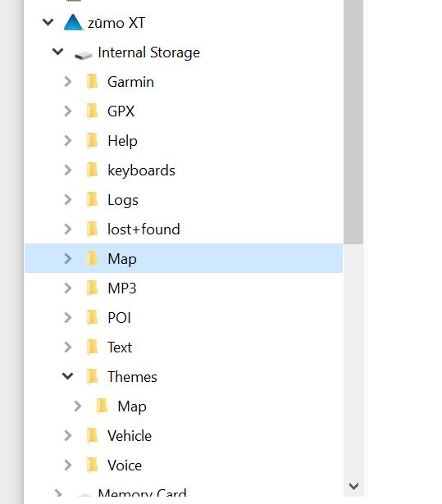The image size is (442, 504).
Task: Select the MP3 folder label
Action: [122, 288]
